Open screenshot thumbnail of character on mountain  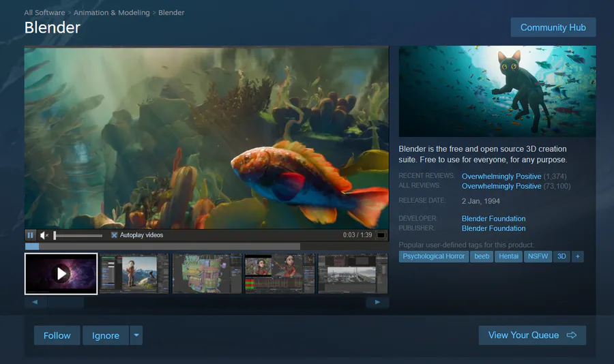pyautogui.click(x=134, y=273)
